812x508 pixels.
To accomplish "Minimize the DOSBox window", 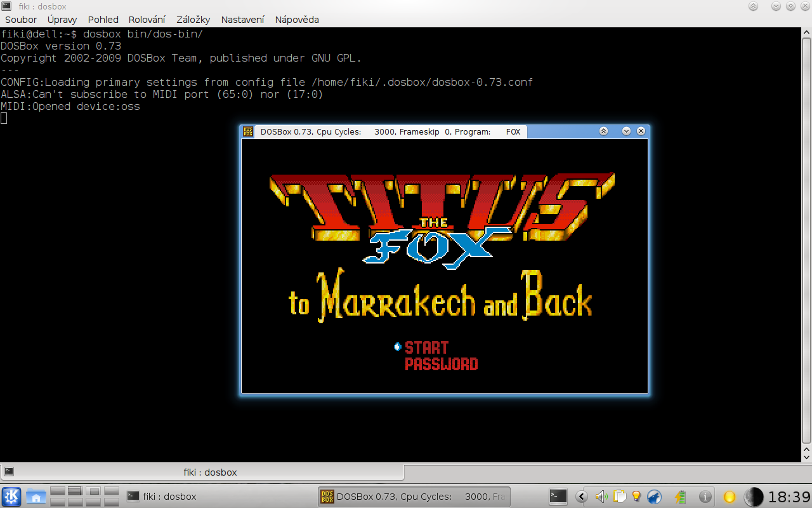I will pos(626,131).
